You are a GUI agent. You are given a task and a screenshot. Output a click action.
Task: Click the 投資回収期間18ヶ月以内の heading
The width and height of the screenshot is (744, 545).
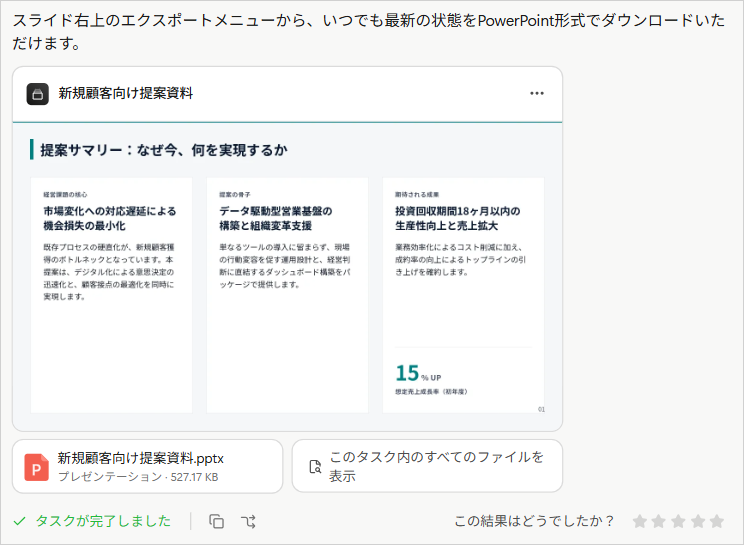pos(457,211)
